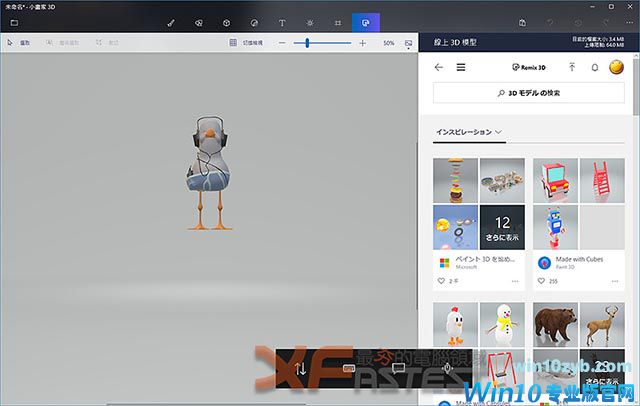The height and width of the screenshot is (406, 640).
Task: Click the Remix 3D logo
Action: coord(529,67)
